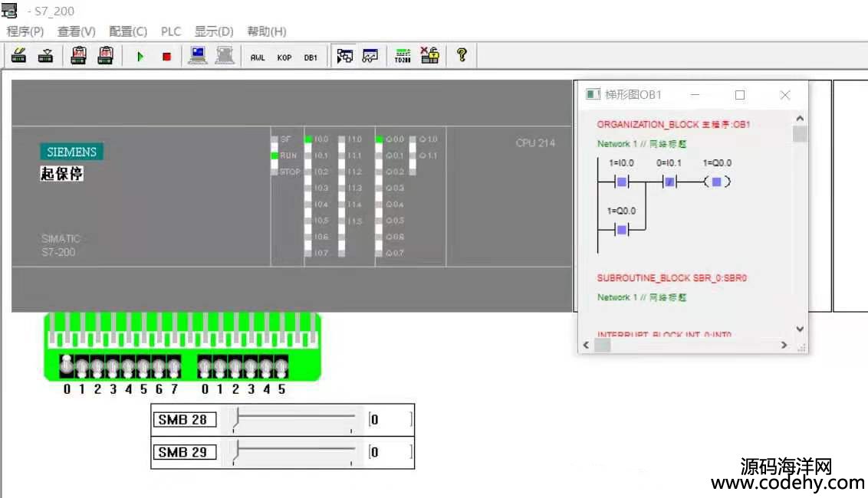868x498 pixels.
Task: Open the TD200 display icon
Action: (403, 56)
